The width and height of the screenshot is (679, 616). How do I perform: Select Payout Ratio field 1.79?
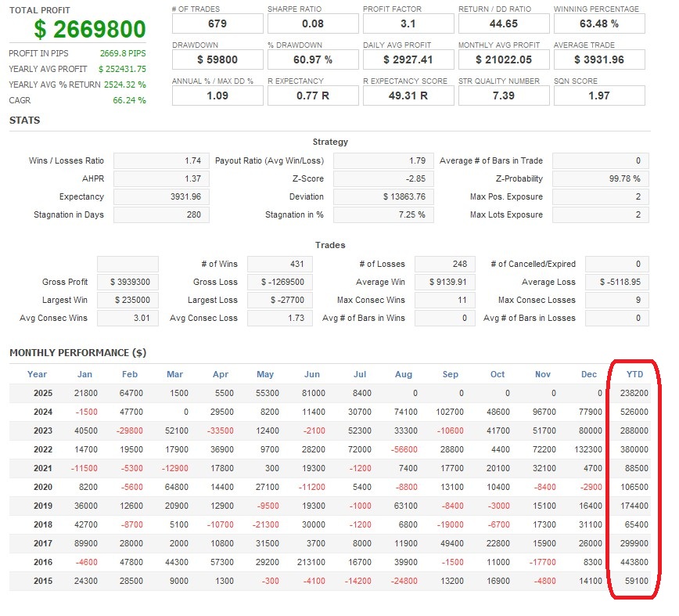[x=383, y=160]
